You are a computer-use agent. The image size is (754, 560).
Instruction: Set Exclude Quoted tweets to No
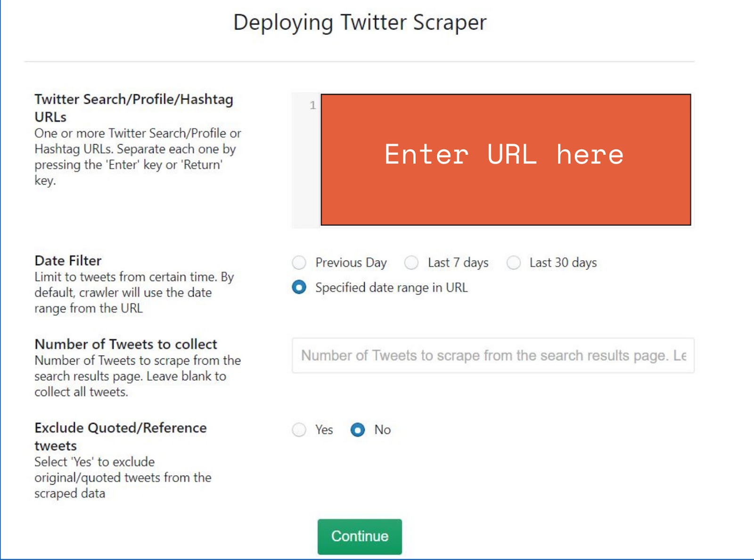pos(358,430)
